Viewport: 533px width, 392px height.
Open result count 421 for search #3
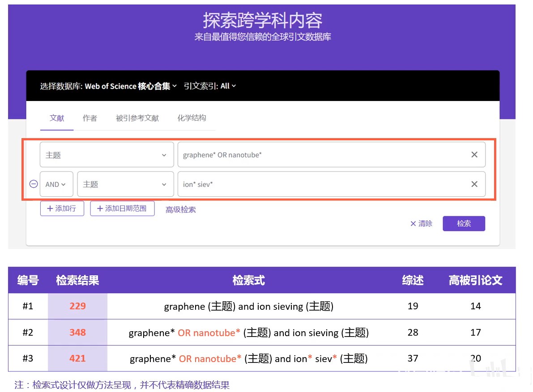[x=77, y=358]
